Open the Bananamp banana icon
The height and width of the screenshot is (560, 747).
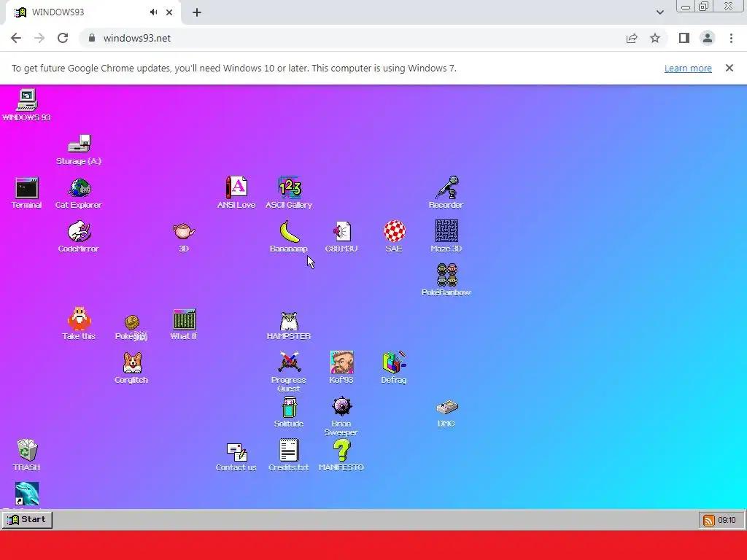tap(289, 232)
